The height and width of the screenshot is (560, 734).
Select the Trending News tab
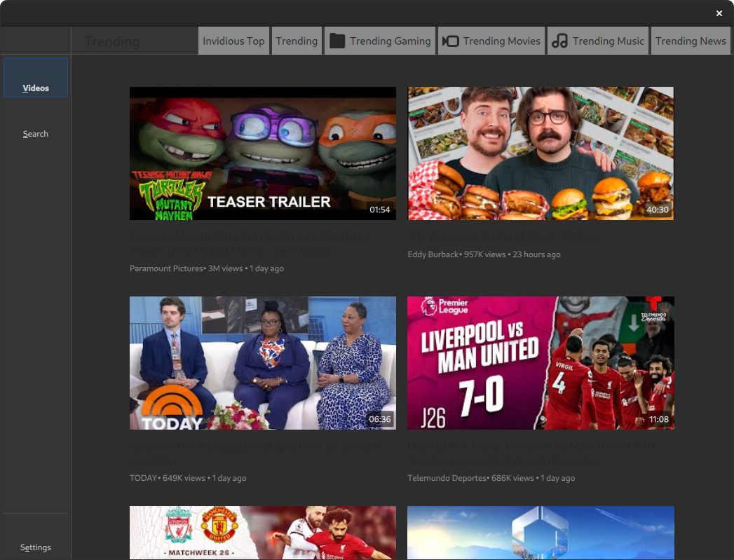coord(691,41)
